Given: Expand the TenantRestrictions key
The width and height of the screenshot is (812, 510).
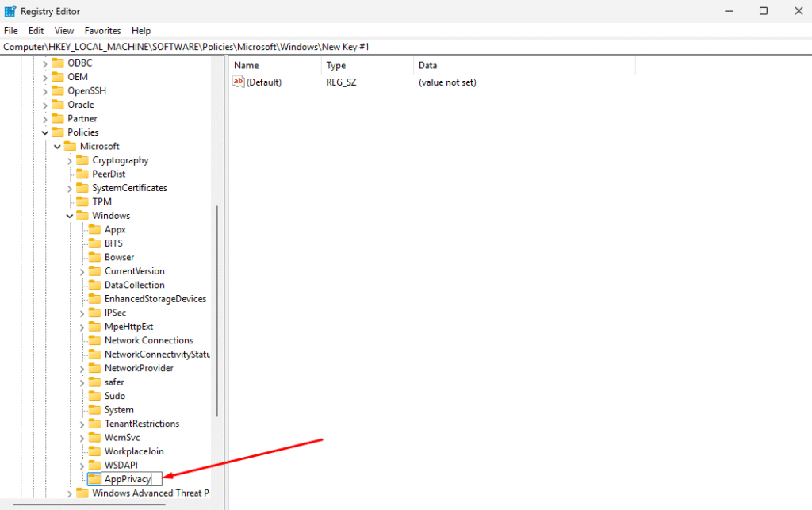Looking at the screenshot, I should click(82, 424).
